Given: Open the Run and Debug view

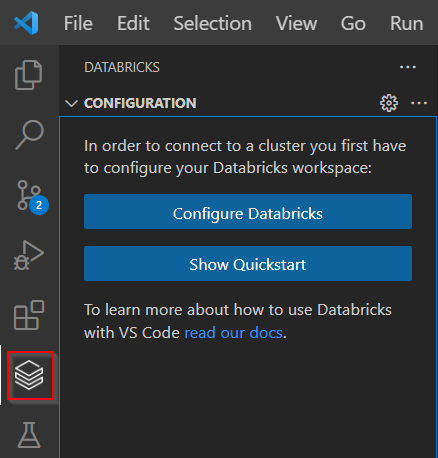Looking at the screenshot, I should [29, 255].
